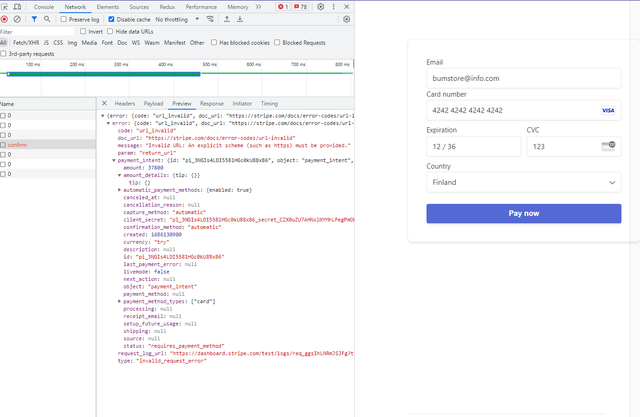This screenshot has height=417, width=640.
Task: Toggle the device toolbar icon
Action: (x=17, y=7)
